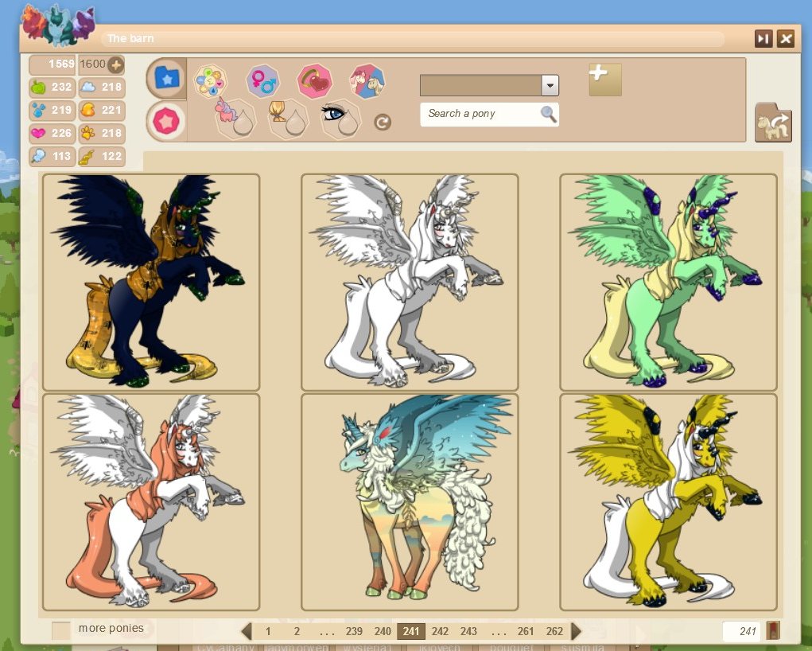Viewport: 812px width, 651px height.
Task: Click the skip-forward button in the title bar
Action: pos(763,38)
